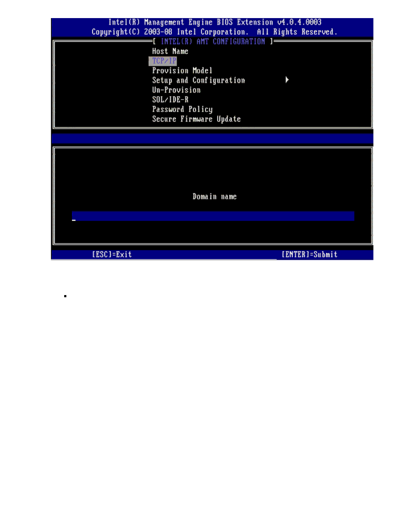Select SOL/IDE-R menu entry
411x532 pixels.
[x=170, y=100]
